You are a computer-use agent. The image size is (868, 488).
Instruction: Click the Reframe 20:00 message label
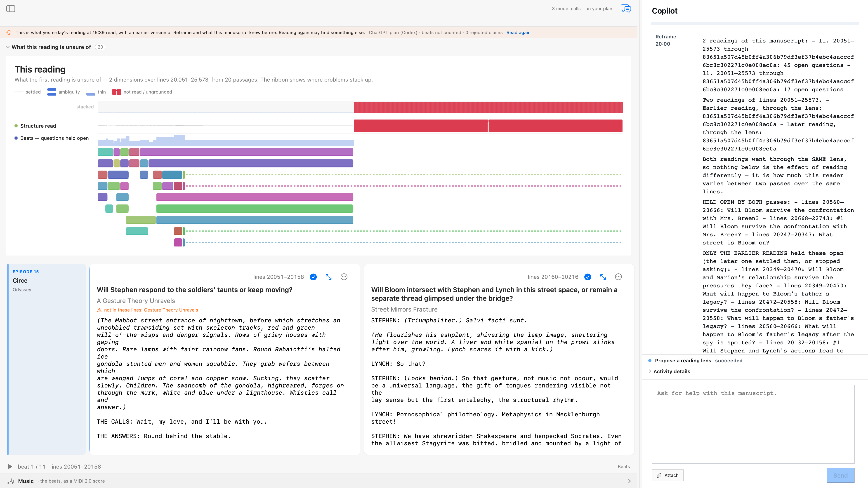(x=665, y=40)
